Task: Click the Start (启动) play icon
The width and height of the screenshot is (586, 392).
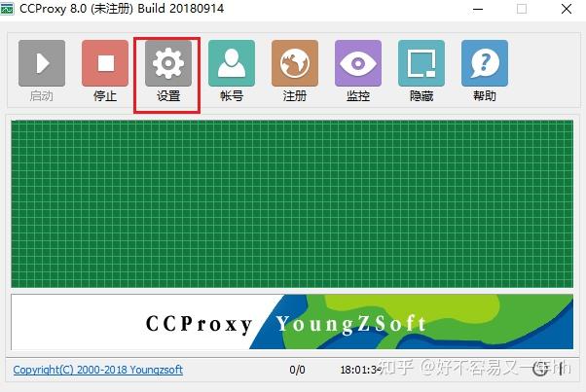Action: coord(42,63)
